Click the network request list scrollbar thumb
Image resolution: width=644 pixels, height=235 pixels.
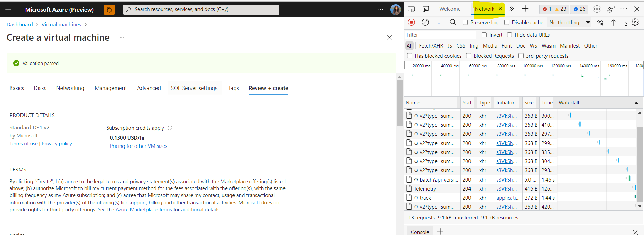[639, 165]
